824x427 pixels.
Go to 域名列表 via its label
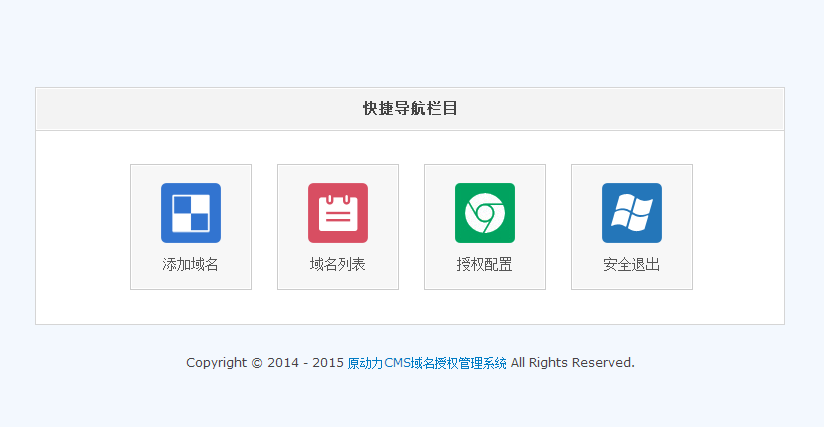(337, 264)
